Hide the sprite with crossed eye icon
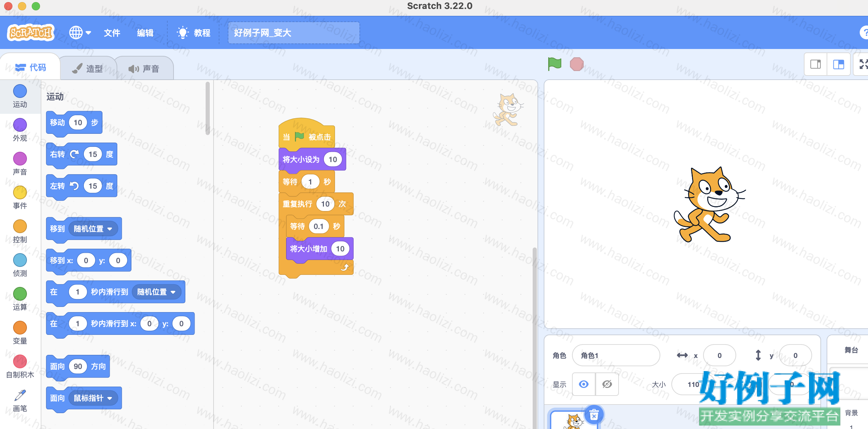The height and width of the screenshot is (429, 868). pos(607,384)
